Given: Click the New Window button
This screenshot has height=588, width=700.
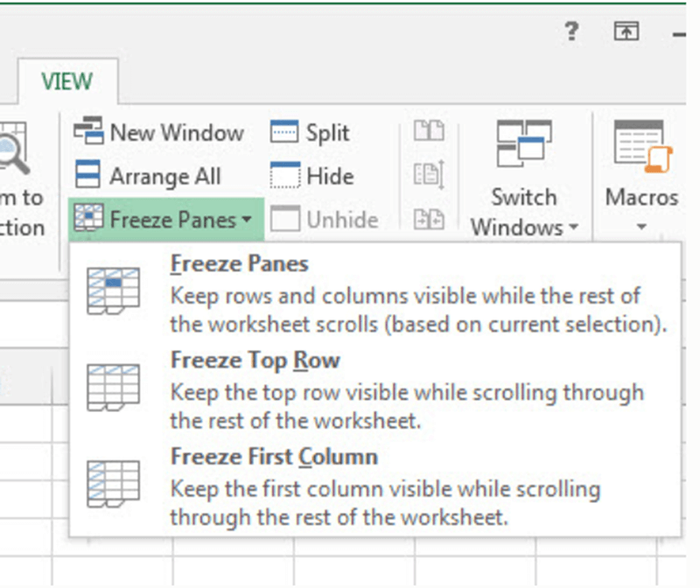Looking at the screenshot, I should click(158, 132).
